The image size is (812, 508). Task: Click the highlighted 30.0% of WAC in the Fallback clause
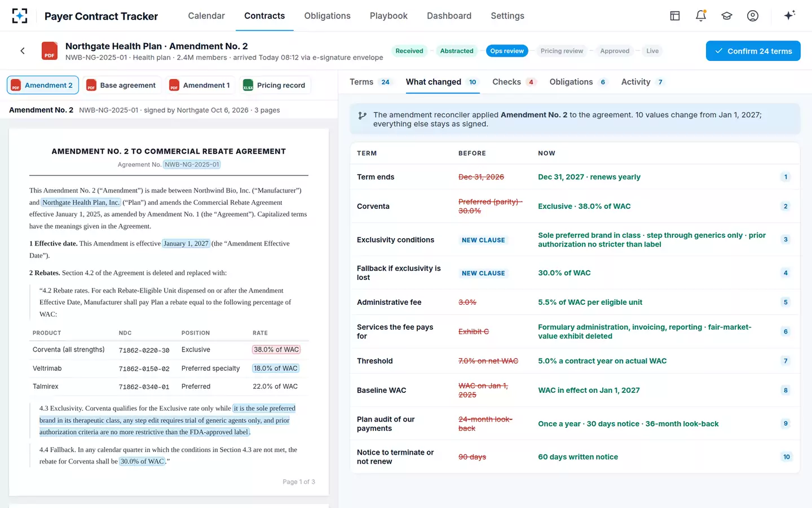tap(142, 461)
